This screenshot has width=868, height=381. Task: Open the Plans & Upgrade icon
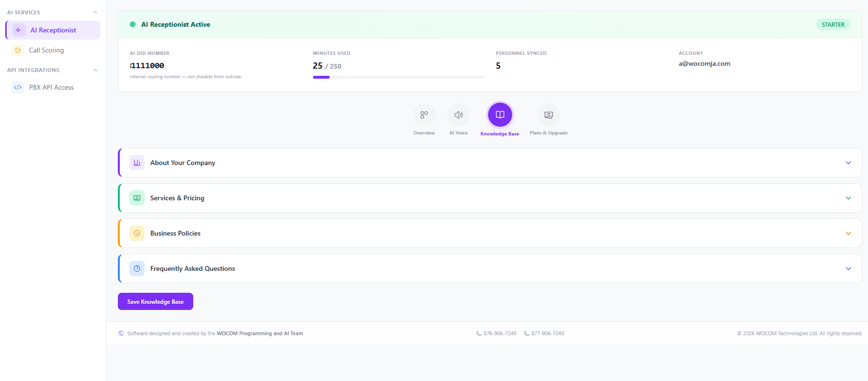pyautogui.click(x=549, y=115)
